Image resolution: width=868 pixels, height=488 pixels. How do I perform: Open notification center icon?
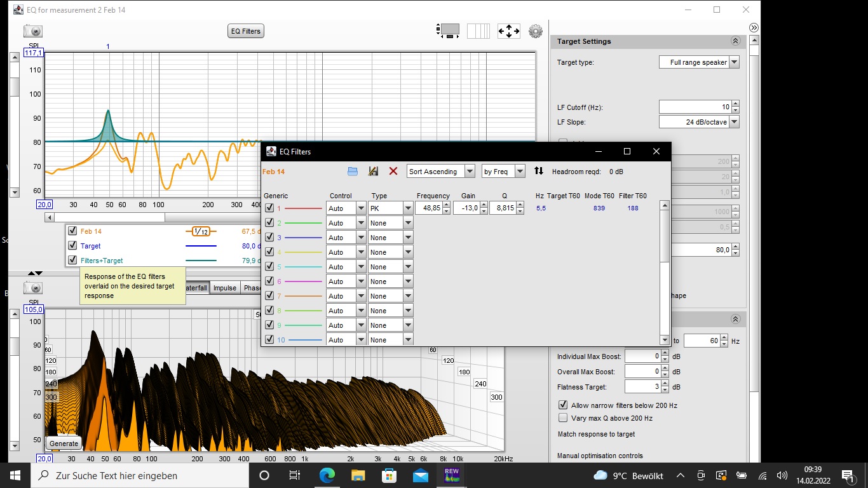tap(848, 475)
